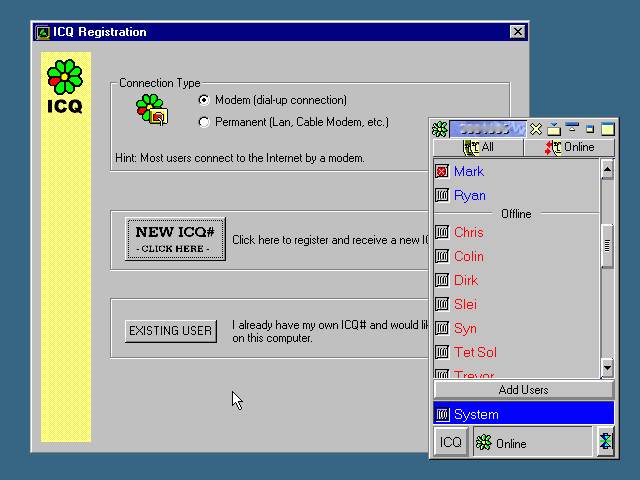Click the System notice icon
This screenshot has width=640, height=480.
[442, 414]
